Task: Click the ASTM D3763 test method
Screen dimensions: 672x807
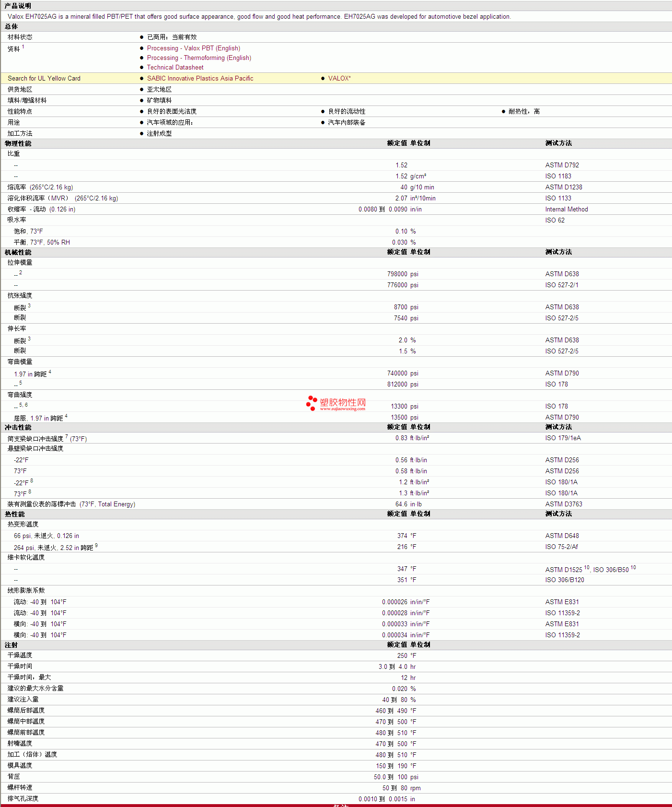Action: [564, 504]
